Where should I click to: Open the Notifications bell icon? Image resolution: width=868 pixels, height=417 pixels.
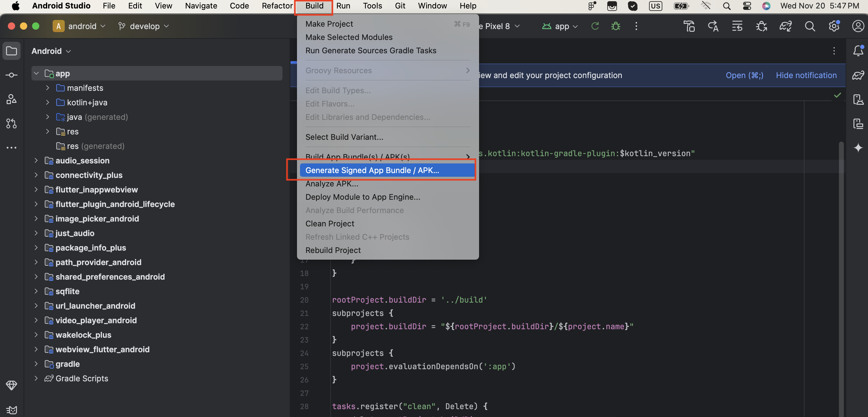pos(858,51)
